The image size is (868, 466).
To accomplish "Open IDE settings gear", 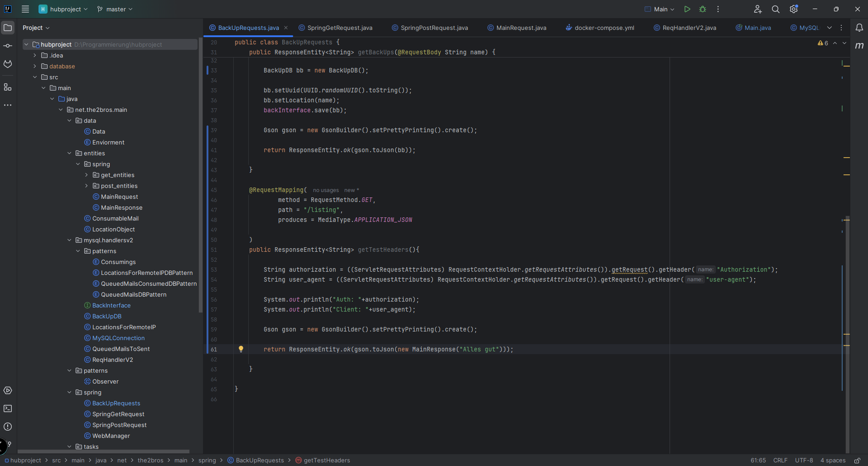I will [793, 9].
